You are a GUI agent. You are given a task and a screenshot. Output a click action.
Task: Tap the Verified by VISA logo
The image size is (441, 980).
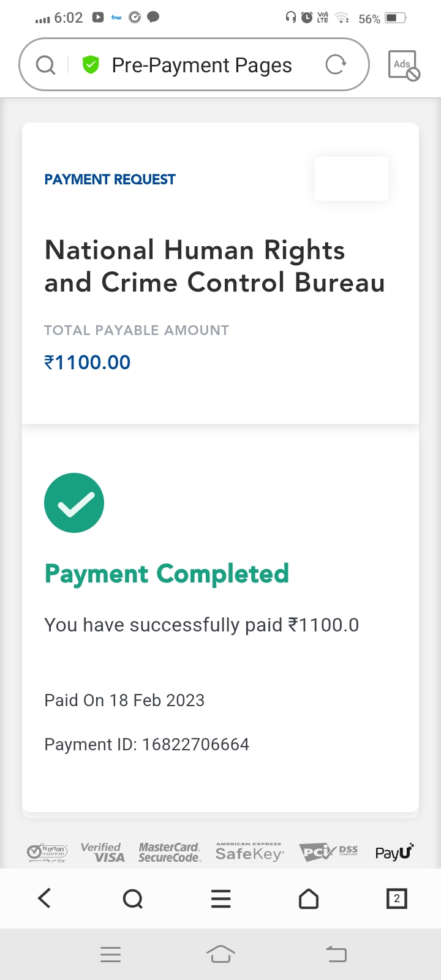[x=102, y=852]
